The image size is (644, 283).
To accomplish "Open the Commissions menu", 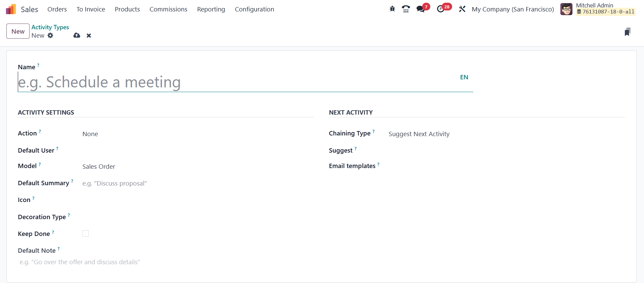I will click(168, 9).
